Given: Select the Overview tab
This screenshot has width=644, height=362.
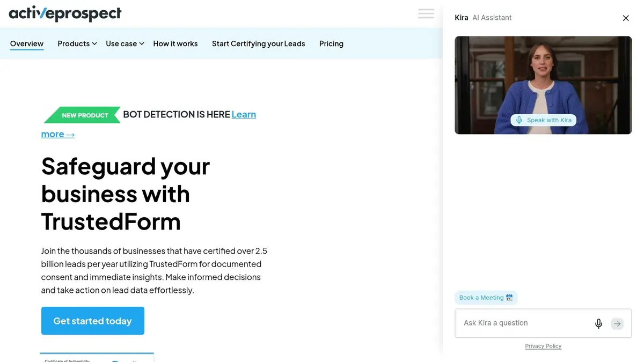Looking at the screenshot, I should click(27, 44).
